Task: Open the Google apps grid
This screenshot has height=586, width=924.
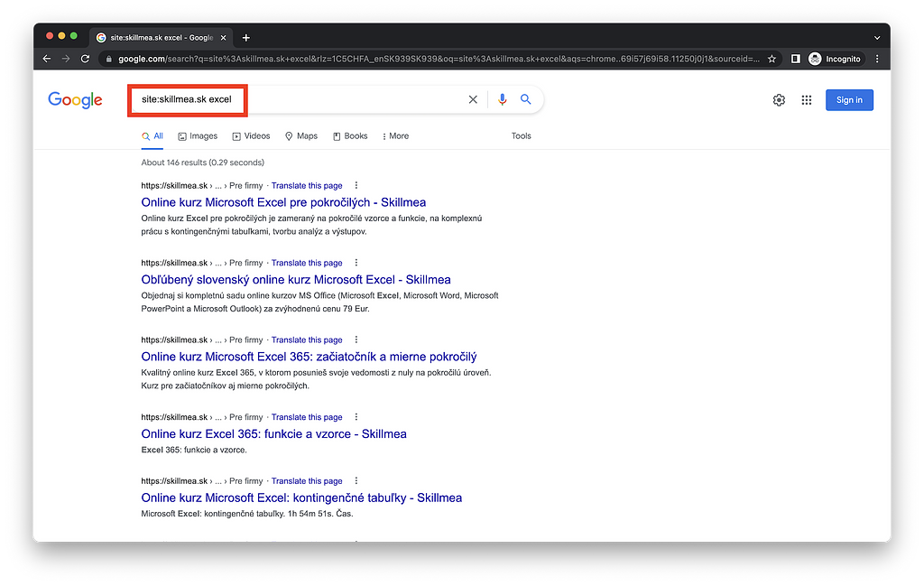Action: 806,100
